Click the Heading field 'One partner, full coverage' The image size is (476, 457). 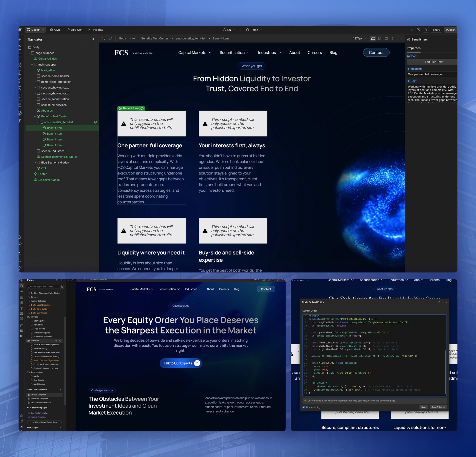coord(432,74)
